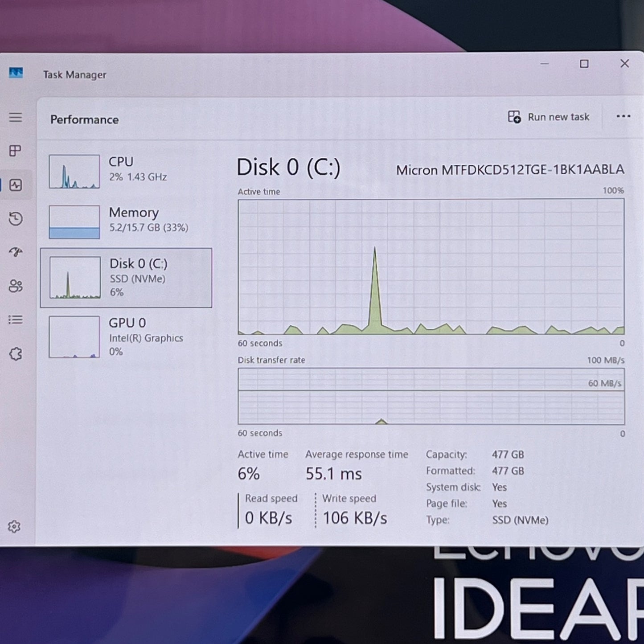Click the disk Active time graph
Screen dimensions: 644x644
431,267
